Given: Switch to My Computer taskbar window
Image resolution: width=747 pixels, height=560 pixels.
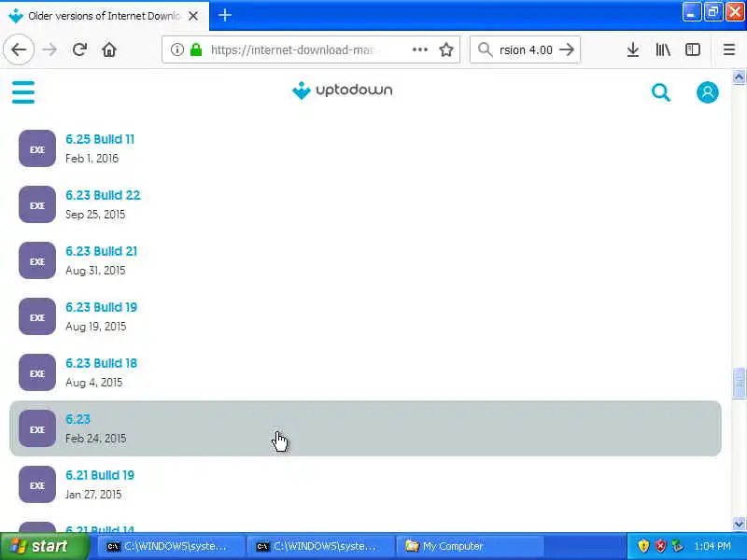Looking at the screenshot, I should tap(471, 546).
